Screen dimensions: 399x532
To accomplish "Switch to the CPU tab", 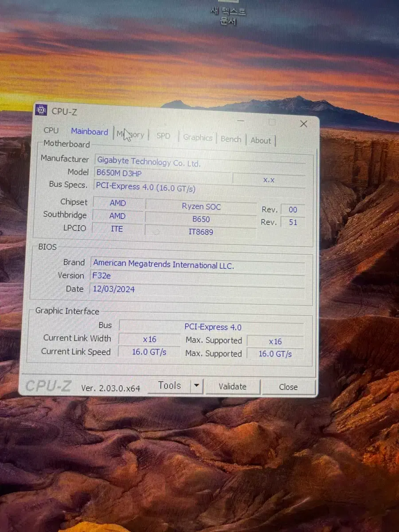I will [51, 130].
